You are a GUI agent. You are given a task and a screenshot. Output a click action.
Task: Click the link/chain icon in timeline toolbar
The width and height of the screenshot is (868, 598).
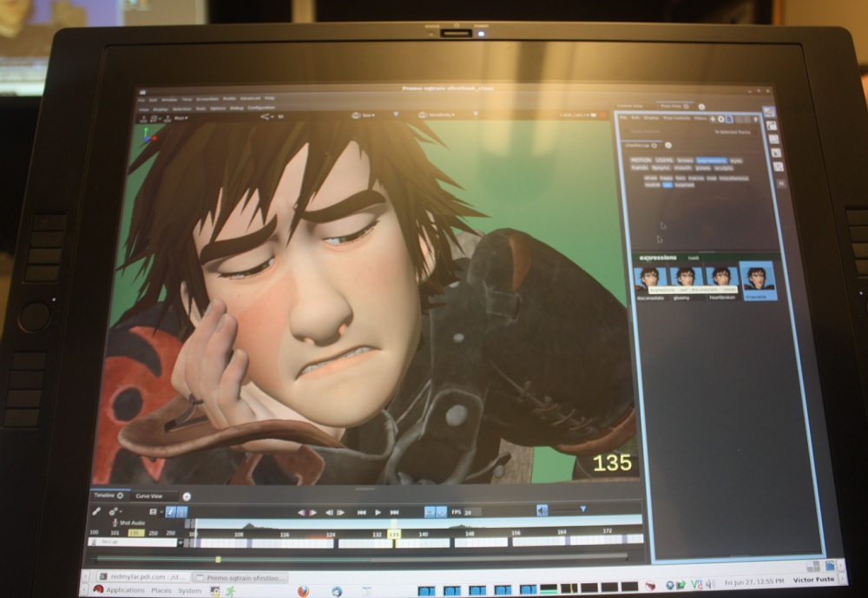[x=95, y=511]
